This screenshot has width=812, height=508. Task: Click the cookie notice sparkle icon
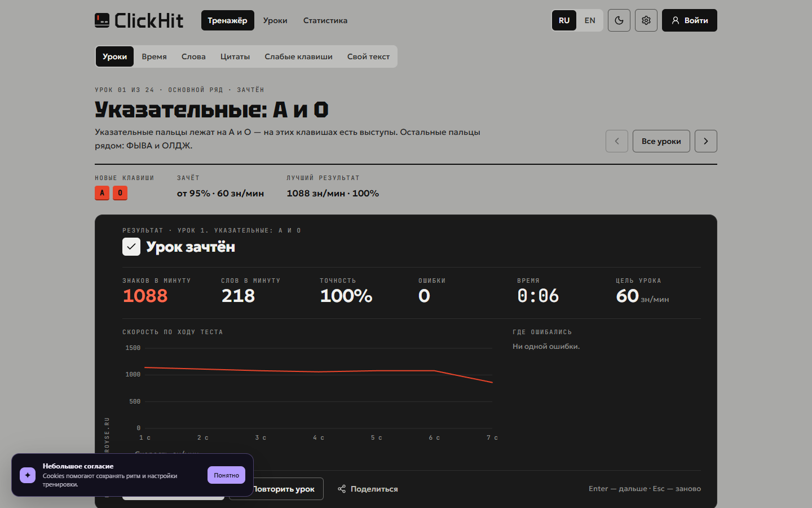coord(28,475)
